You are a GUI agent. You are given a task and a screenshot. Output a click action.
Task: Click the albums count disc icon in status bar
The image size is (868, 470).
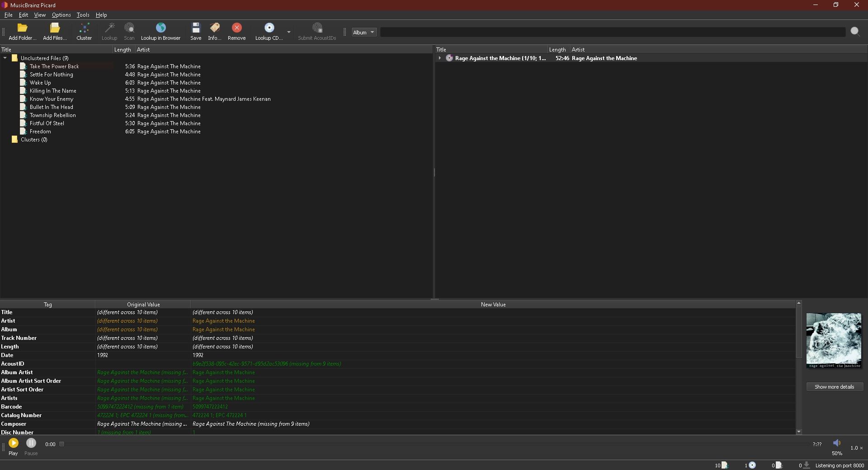[x=752, y=465]
